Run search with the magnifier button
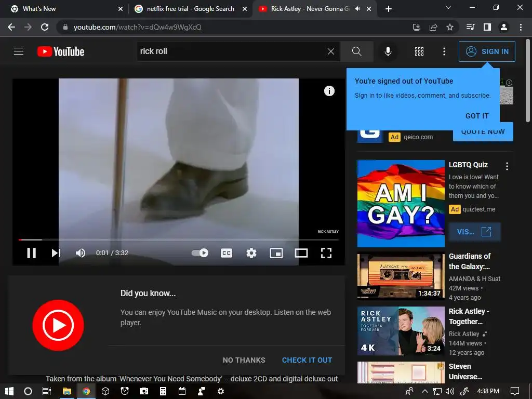This screenshot has width=532, height=399. (356, 51)
